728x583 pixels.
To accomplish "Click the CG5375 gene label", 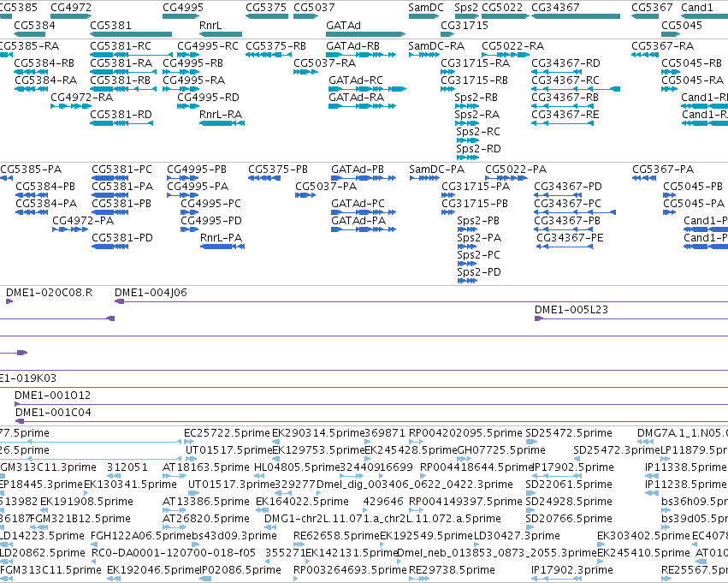I will 266,8.
